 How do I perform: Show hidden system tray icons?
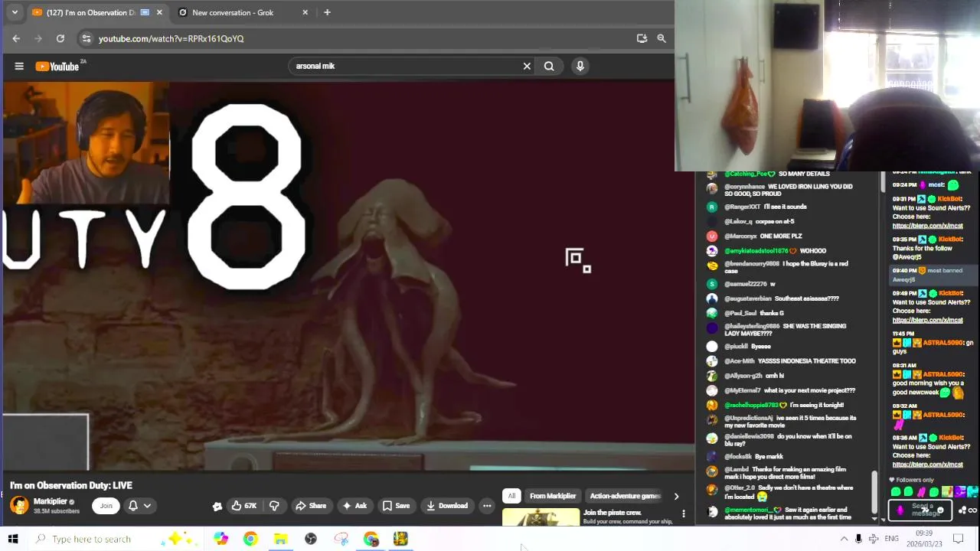844,539
